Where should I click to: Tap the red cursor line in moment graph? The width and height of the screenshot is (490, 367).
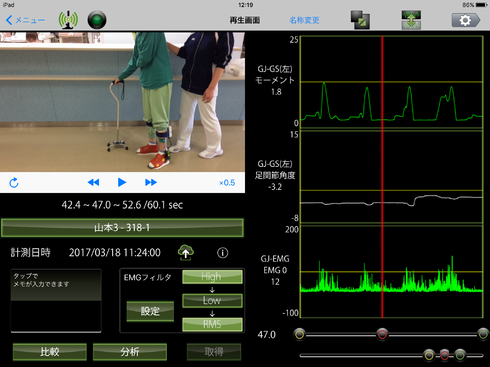(382, 82)
